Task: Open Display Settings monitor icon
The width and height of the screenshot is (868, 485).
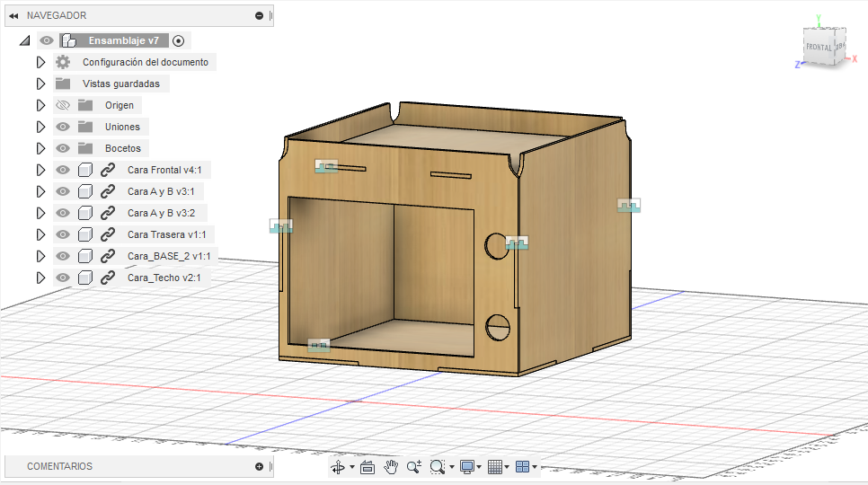Action: click(x=466, y=467)
